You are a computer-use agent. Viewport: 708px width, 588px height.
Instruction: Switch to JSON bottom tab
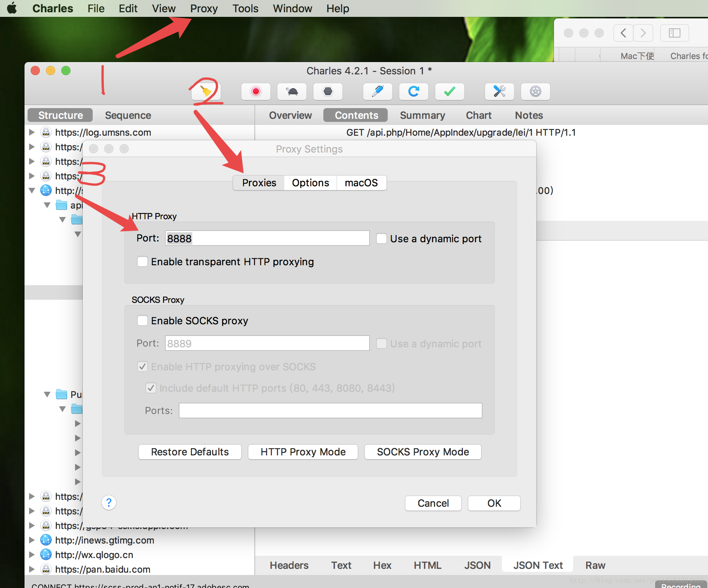coord(477,565)
